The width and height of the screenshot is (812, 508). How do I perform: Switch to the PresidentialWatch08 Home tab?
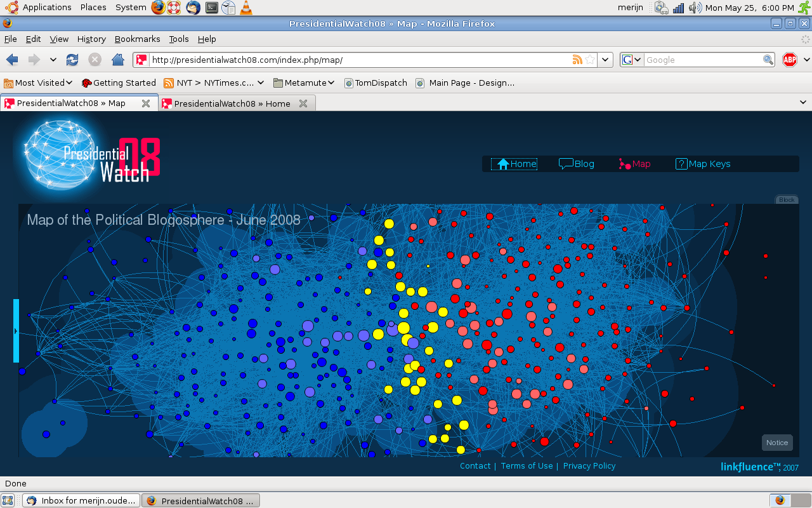[232, 104]
